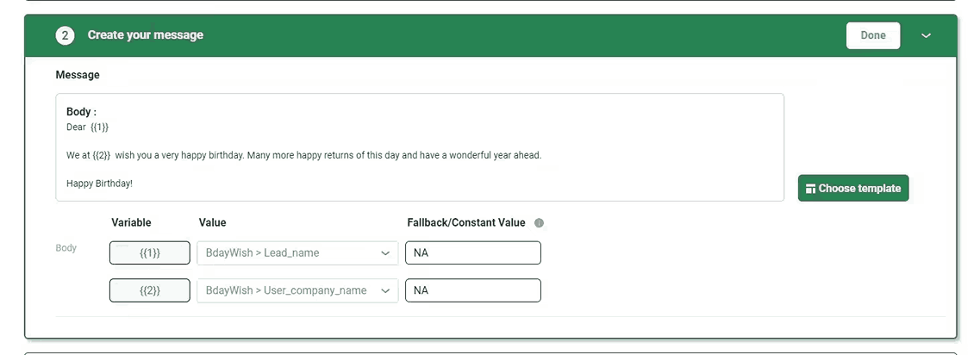
Task: Click the step 2 number circle icon
Action: (65, 35)
